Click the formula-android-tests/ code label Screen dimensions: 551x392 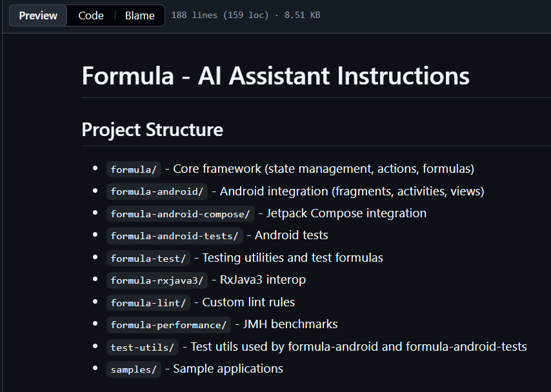[174, 236]
